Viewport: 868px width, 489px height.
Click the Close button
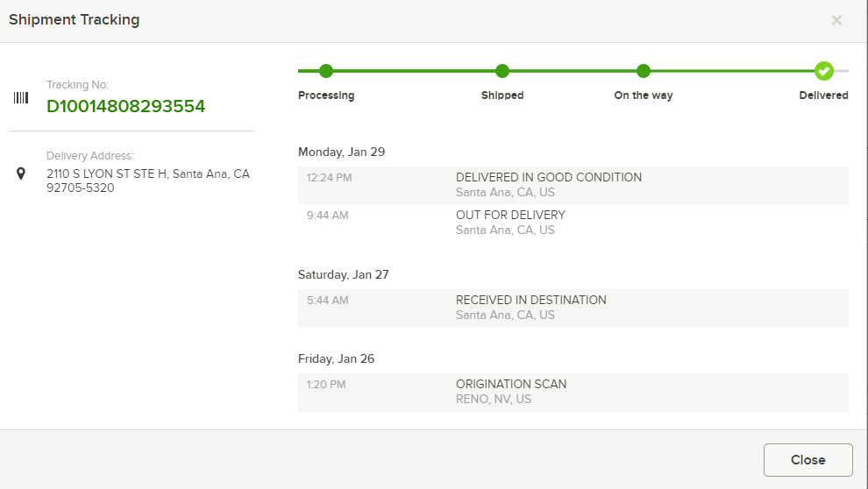[x=808, y=460]
